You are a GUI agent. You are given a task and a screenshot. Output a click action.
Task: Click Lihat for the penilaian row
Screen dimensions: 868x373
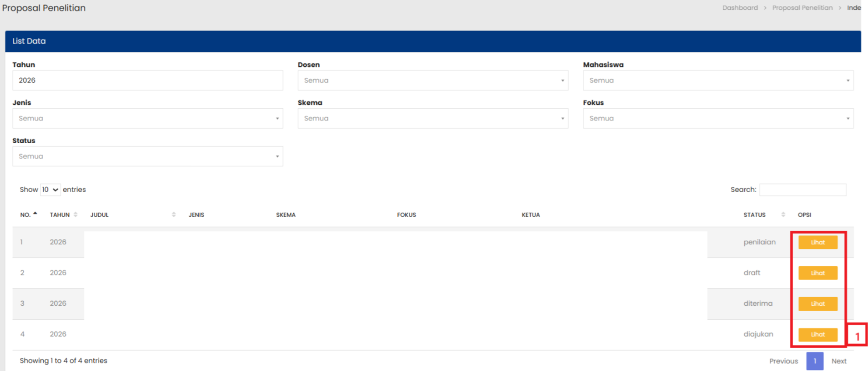(817, 242)
